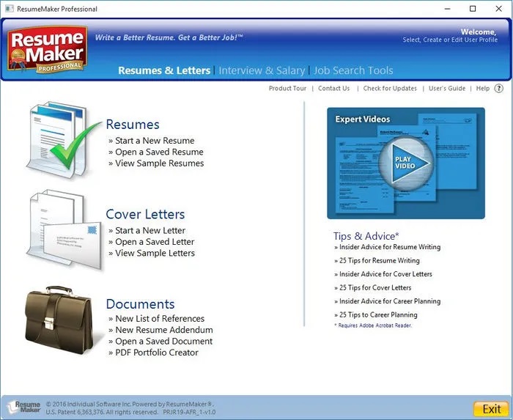Open a Saved Resume

(x=159, y=152)
